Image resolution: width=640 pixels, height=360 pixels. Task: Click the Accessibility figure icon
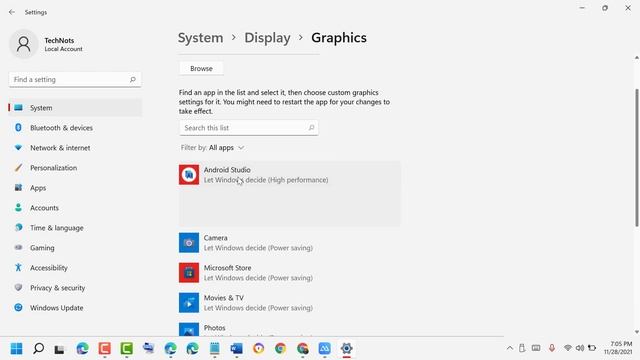pyautogui.click(x=18, y=268)
